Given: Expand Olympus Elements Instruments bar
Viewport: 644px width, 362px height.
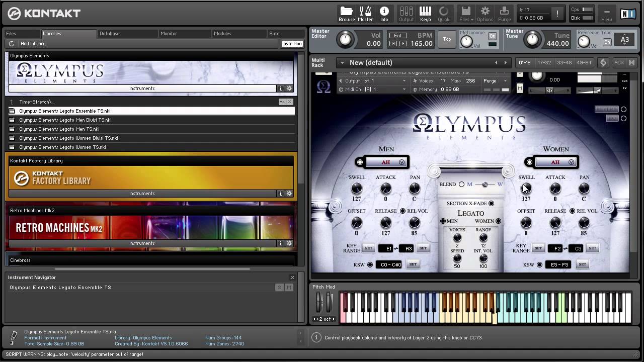Looking at the screenshot, I should tap(142, 88).
